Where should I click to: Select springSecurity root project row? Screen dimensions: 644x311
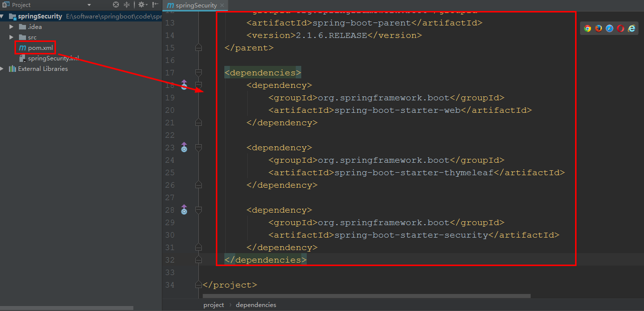pyautogui.click(x=81, y=16)
